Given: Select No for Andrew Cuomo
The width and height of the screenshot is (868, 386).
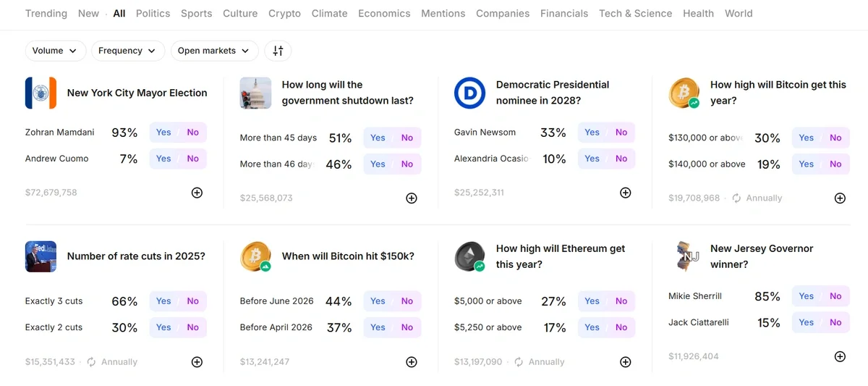Looking at the screenshot, I should (x=192, y=159).
